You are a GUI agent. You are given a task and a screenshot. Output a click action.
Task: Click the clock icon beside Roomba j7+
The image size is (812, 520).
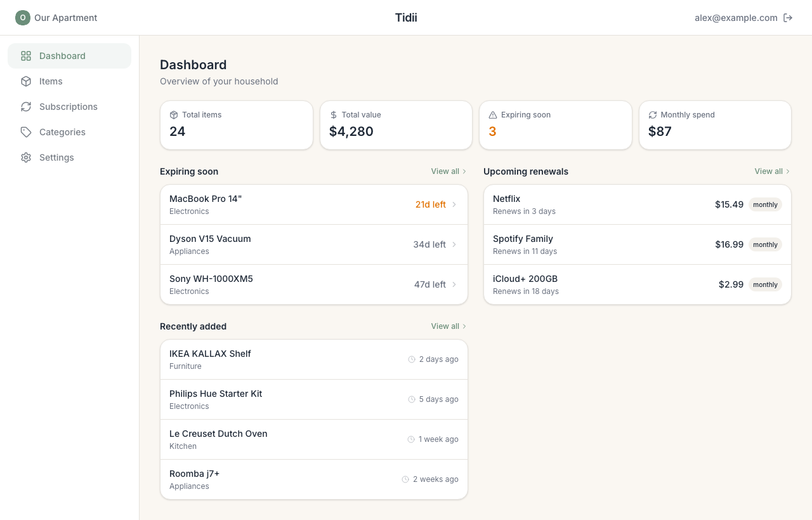(405, 479)
